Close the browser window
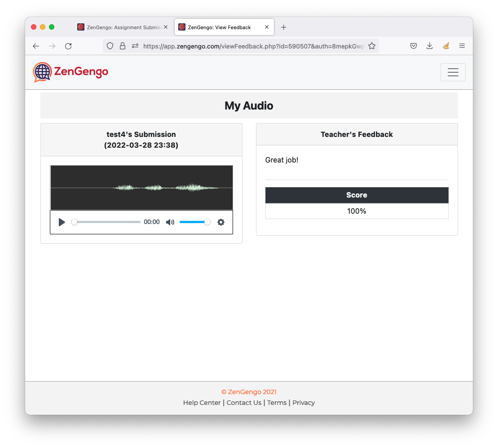Viewport: 498px width, 448px height. [x=34, y=27]
